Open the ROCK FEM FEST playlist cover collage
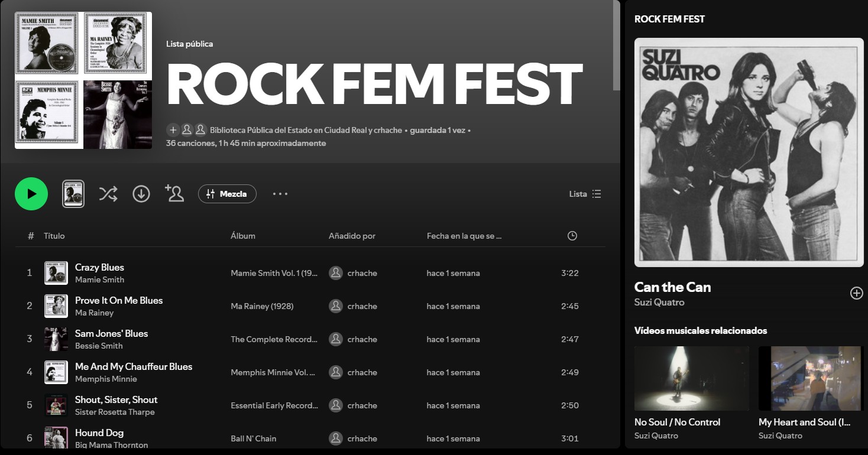868x455 pixels. [83, 80]
